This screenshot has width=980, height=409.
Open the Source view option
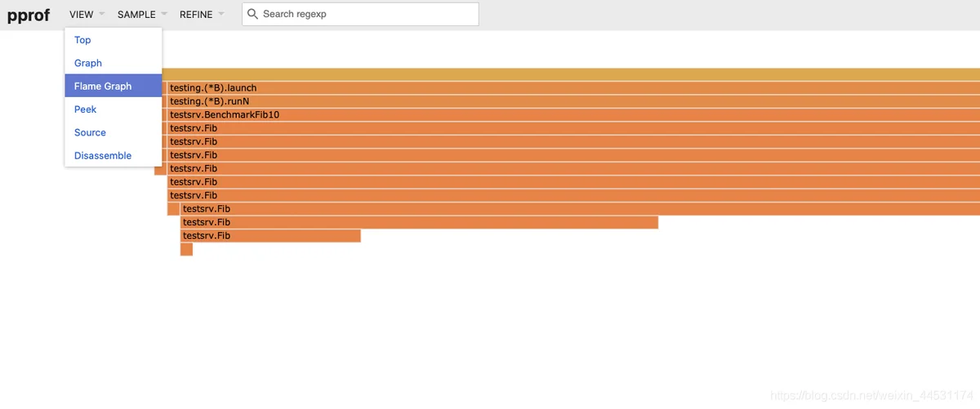(x=90, y=132)
